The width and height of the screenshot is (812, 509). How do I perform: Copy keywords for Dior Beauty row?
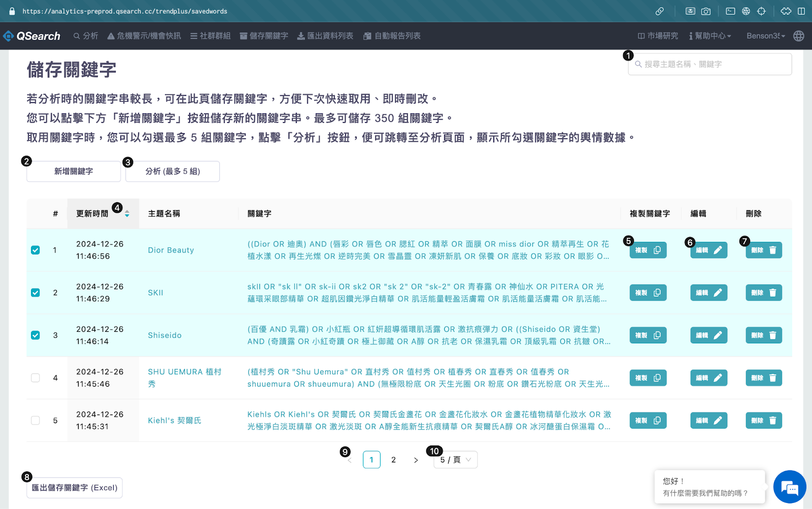648,250
